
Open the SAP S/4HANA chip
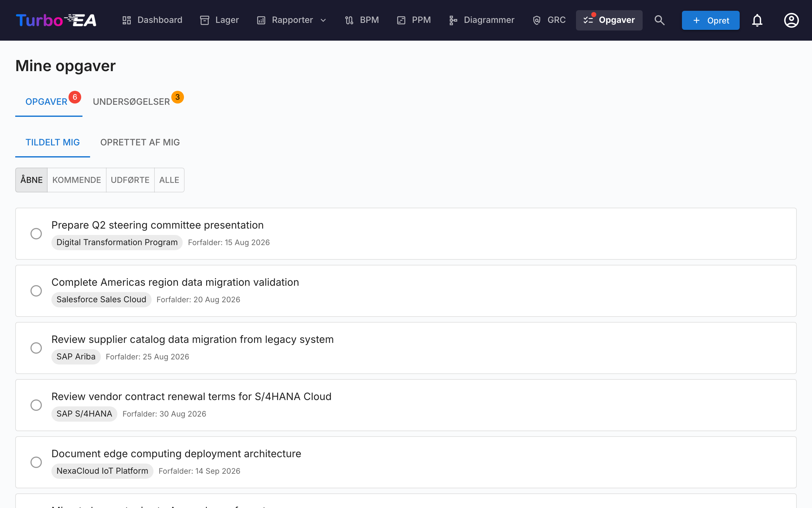(84, 414)
